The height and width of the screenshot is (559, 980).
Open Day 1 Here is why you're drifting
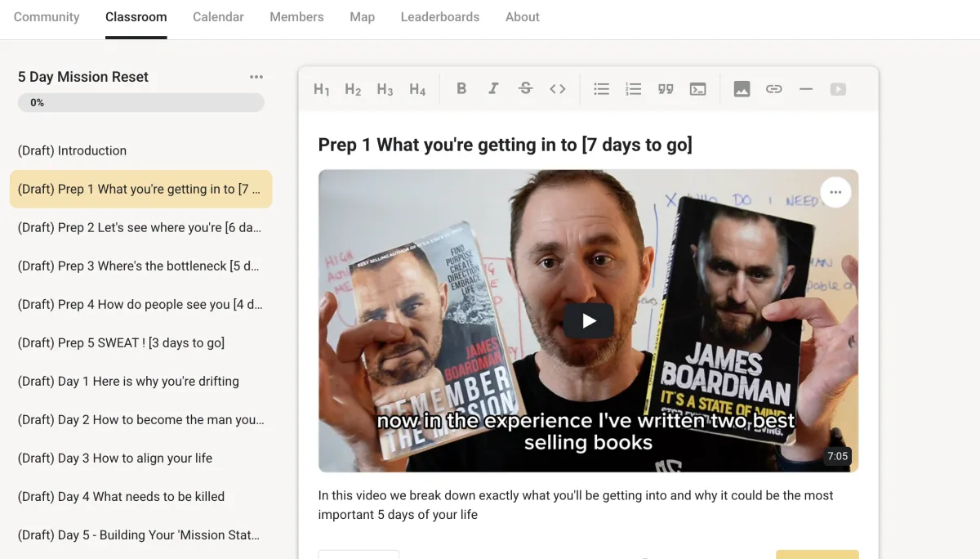pos(141,381)
